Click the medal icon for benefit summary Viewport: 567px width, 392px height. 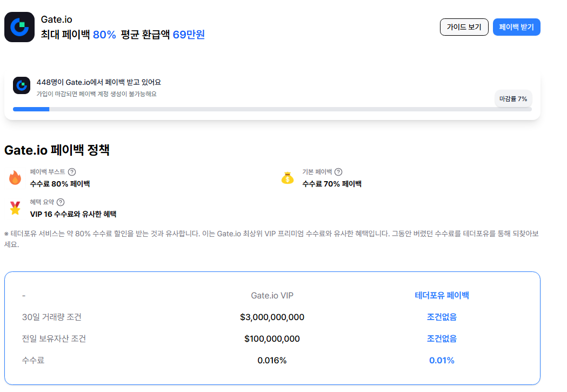[15, 208]
